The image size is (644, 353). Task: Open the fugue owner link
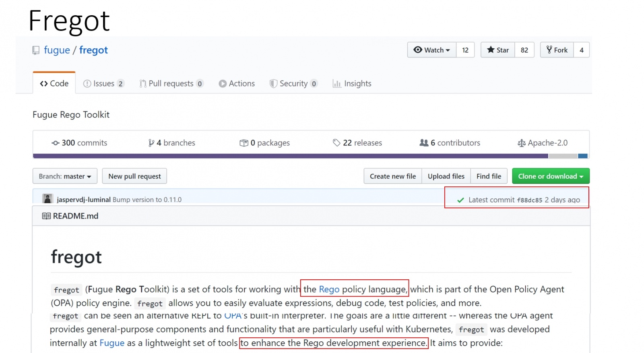click(57, 50)
